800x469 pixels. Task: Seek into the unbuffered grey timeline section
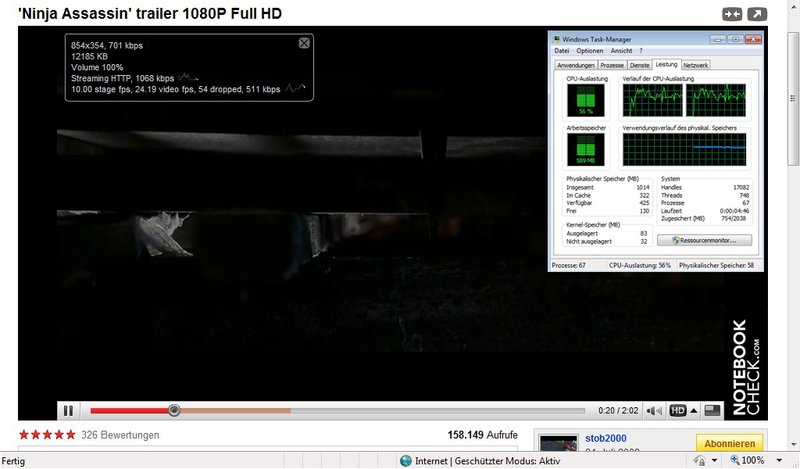[438, 410]
